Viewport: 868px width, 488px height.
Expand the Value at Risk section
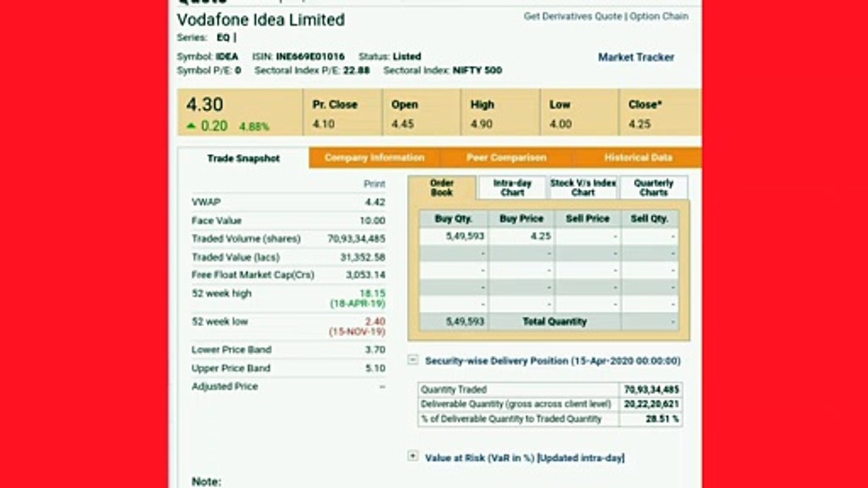pyautogui.click(x=413, y=456)
